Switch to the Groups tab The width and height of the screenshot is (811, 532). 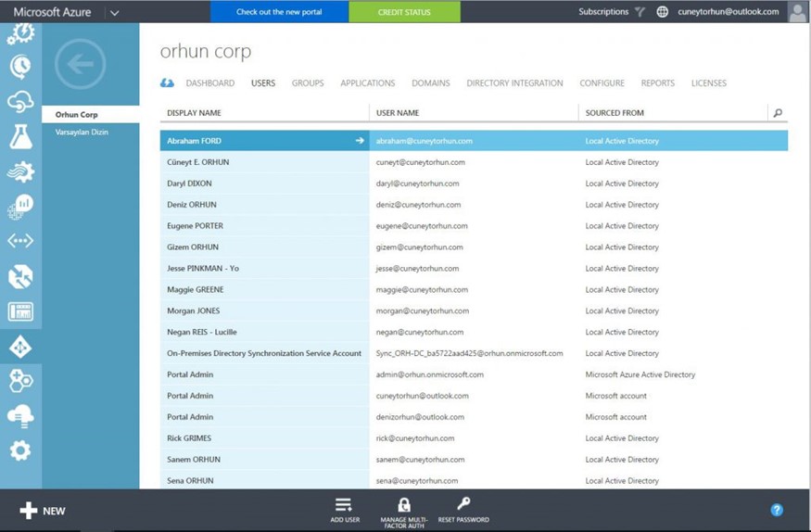[308, 82]
